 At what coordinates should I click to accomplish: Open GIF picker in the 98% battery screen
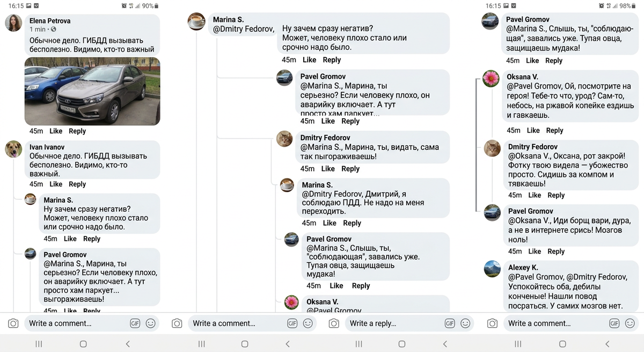tap(614, 324)
